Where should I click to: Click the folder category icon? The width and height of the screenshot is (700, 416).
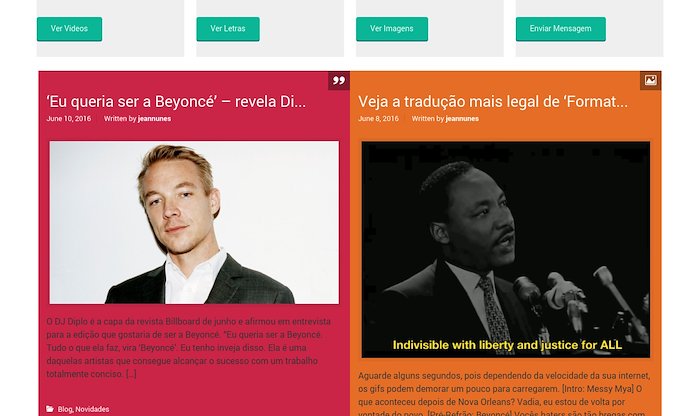(x=50, y=409)
